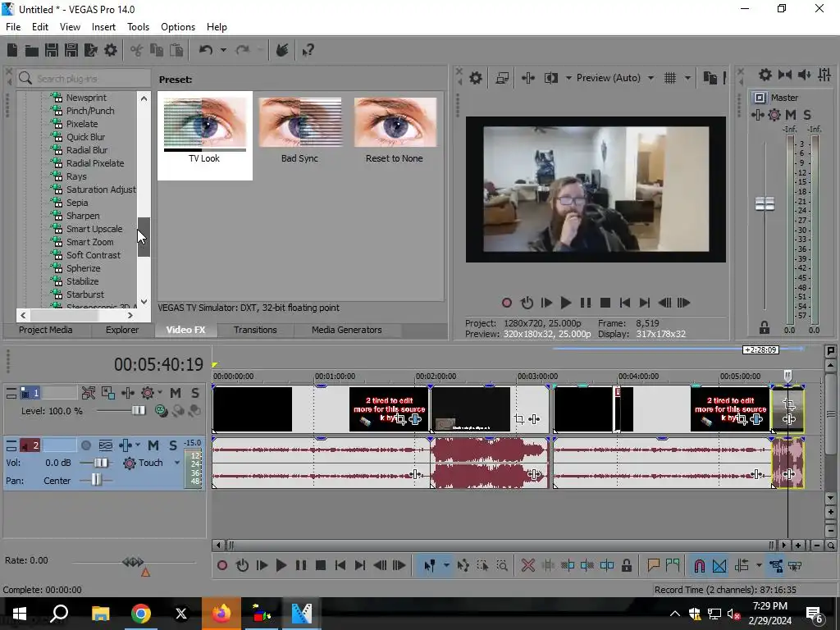
Task: Click the Lock event padlock icon
Action: [x=626, y=565]
